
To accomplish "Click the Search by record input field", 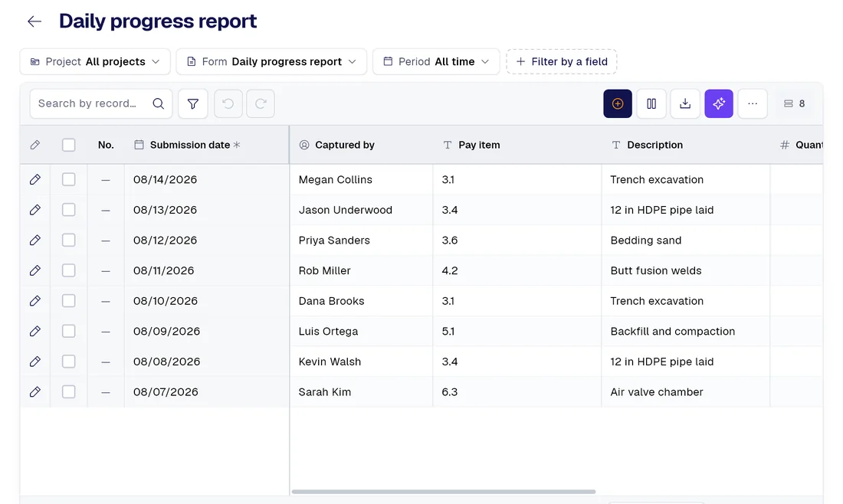I will 101,103.
